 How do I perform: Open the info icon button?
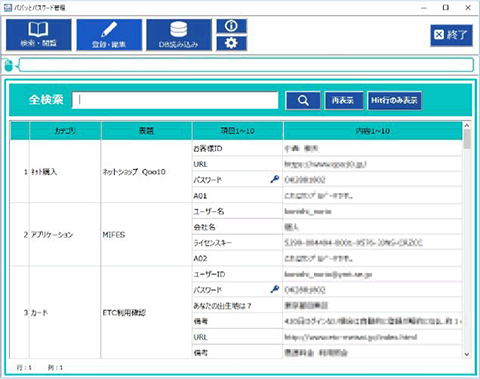coord(231,26)
